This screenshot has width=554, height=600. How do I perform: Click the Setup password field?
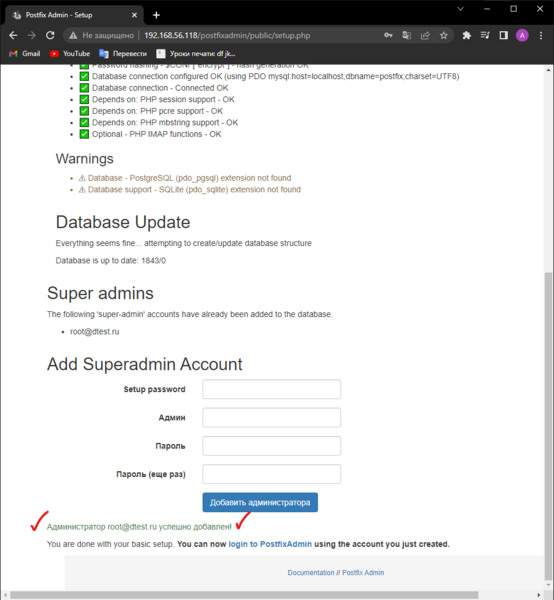[x=271, y=389]
